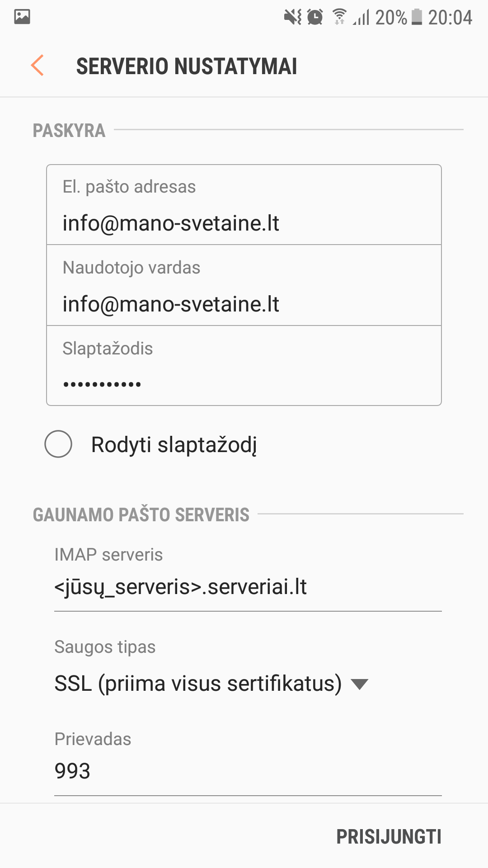Tap the 20:04 clock in status bar
The image size is (488, 868).
click(x=450, y=18)
